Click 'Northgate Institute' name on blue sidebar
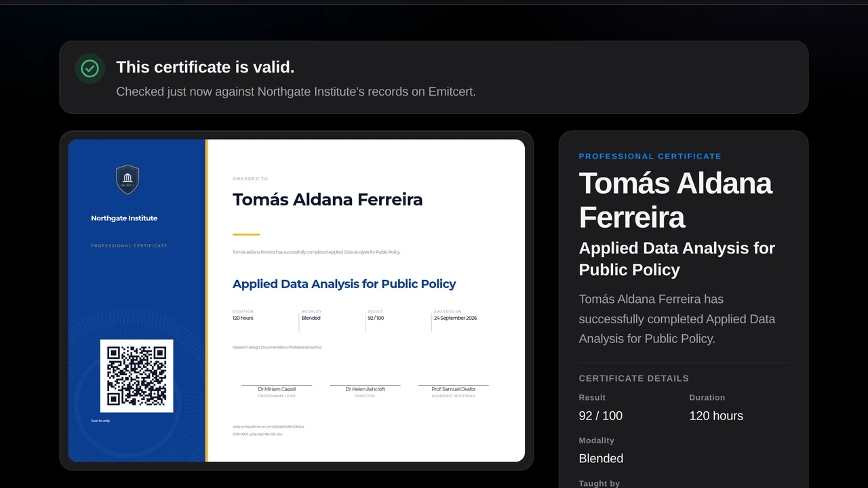The width and height of the screenshot is (868, 488). point(124,218)
